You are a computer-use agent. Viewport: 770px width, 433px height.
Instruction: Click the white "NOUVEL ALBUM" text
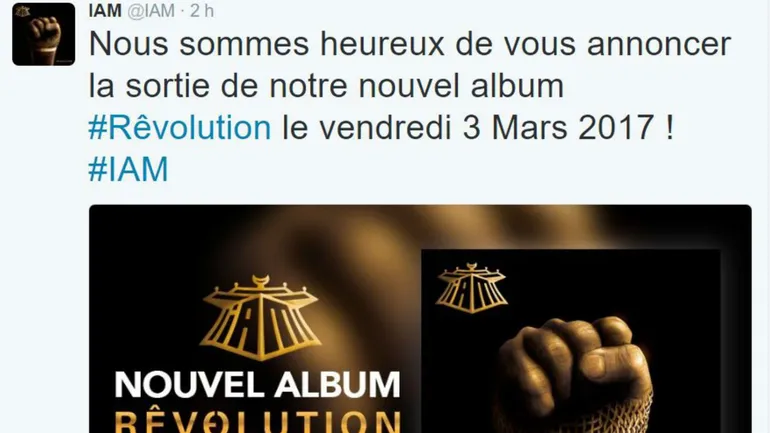[x=258, y=384]
